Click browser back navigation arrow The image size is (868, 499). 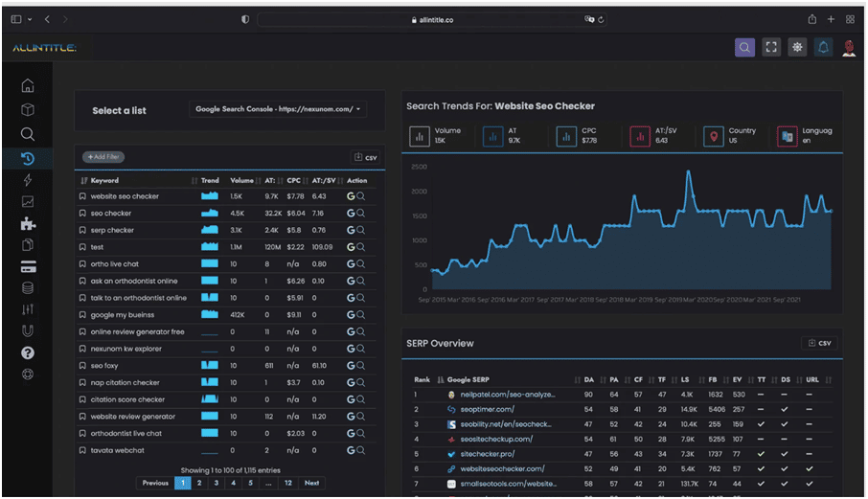coord(48,19)
